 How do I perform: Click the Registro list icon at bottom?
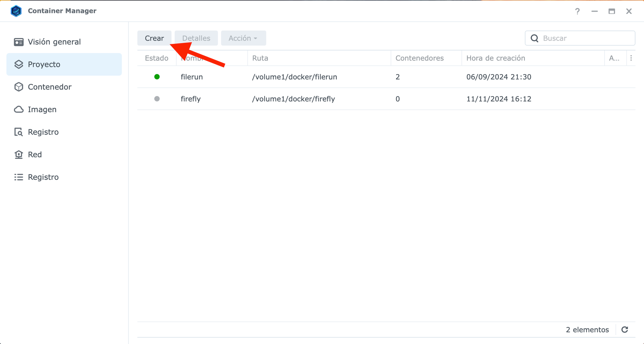coord(19,177)
